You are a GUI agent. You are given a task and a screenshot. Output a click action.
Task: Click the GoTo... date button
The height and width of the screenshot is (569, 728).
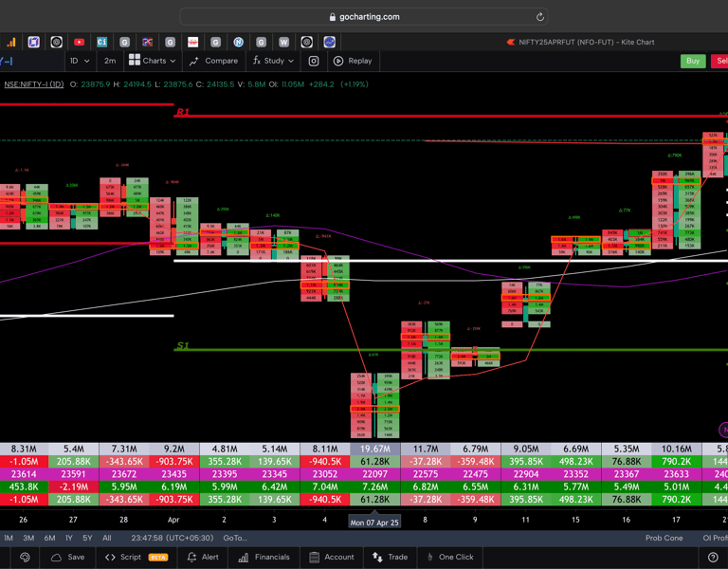[235, 538]
